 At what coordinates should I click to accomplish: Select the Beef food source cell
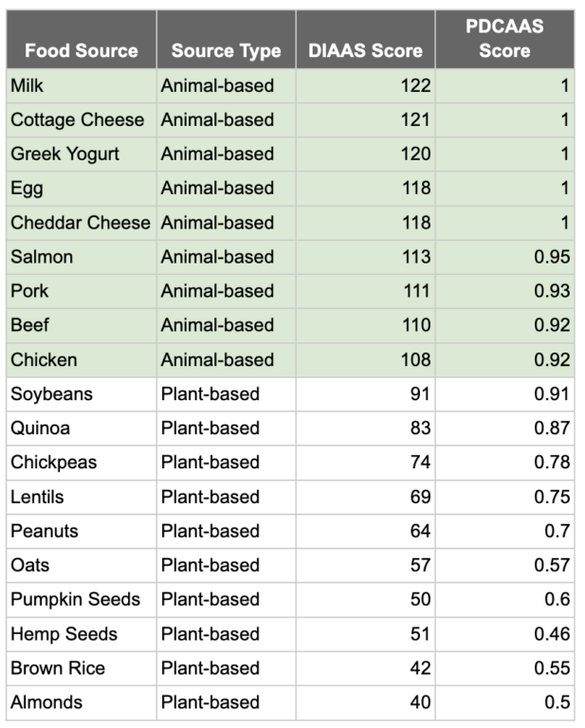pyautogui.click(x=81, y=325)
